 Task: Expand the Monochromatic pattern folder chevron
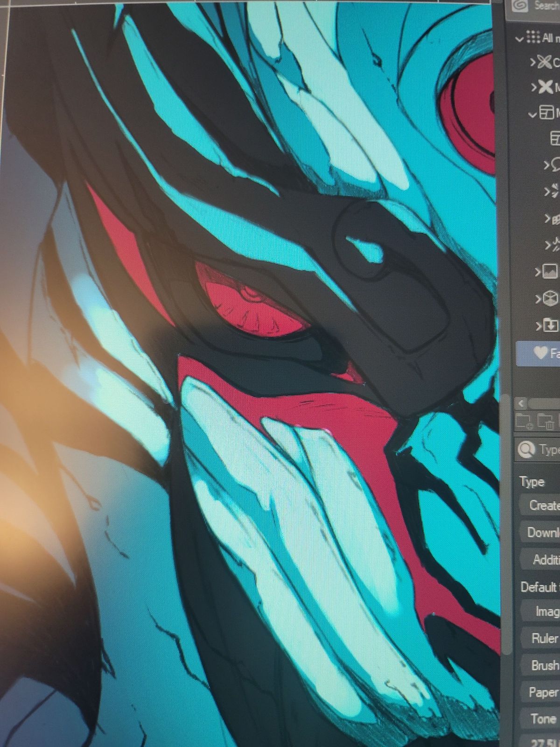tap(533, 87)
